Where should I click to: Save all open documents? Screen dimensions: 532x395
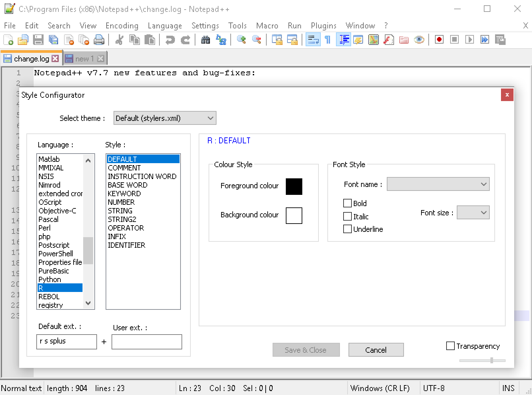[x=54, y=40]
